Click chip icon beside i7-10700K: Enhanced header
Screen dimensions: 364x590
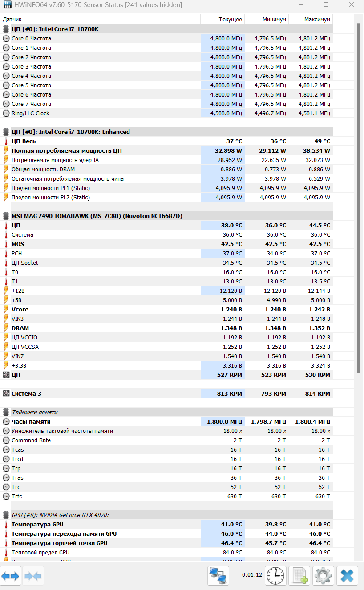click(6, 132)
